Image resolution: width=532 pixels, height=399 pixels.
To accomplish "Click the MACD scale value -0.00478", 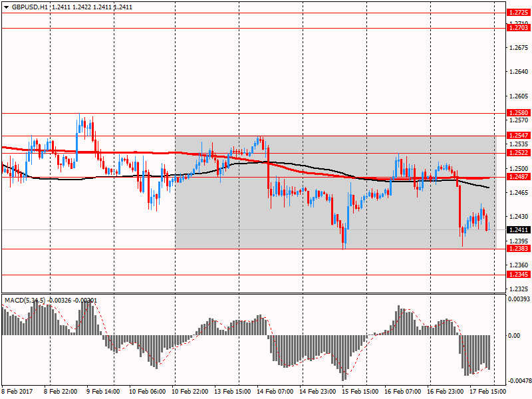I will coord(518,382).
